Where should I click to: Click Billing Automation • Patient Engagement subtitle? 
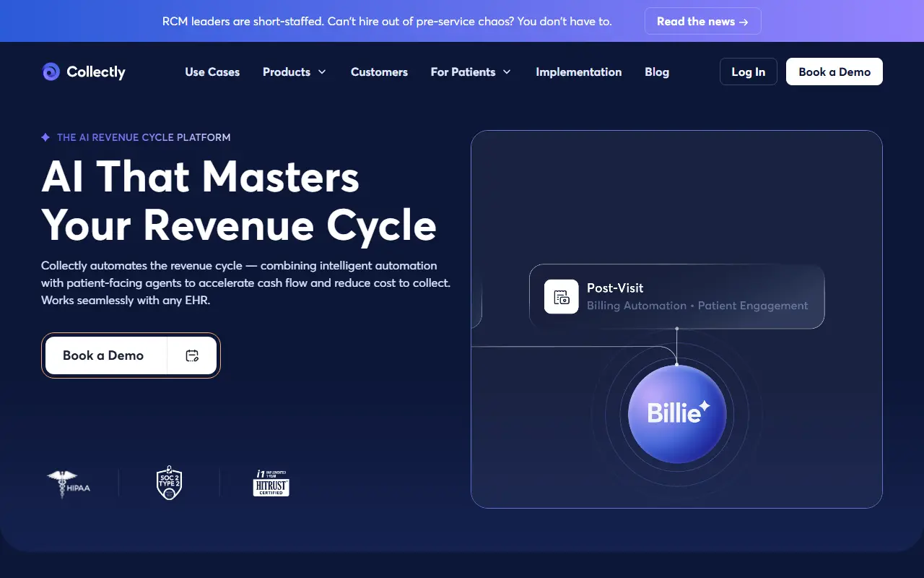coord(697,306)
